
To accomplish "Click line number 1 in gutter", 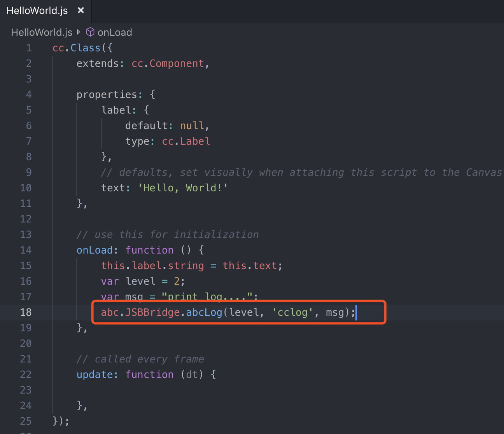I will click(29, 48).
